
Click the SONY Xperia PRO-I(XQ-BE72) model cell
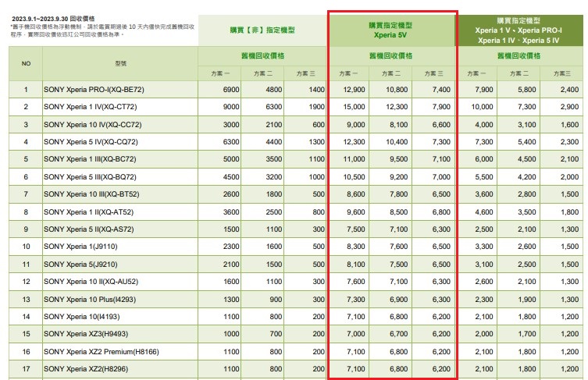pyautogui.click(x=94, y=90)
